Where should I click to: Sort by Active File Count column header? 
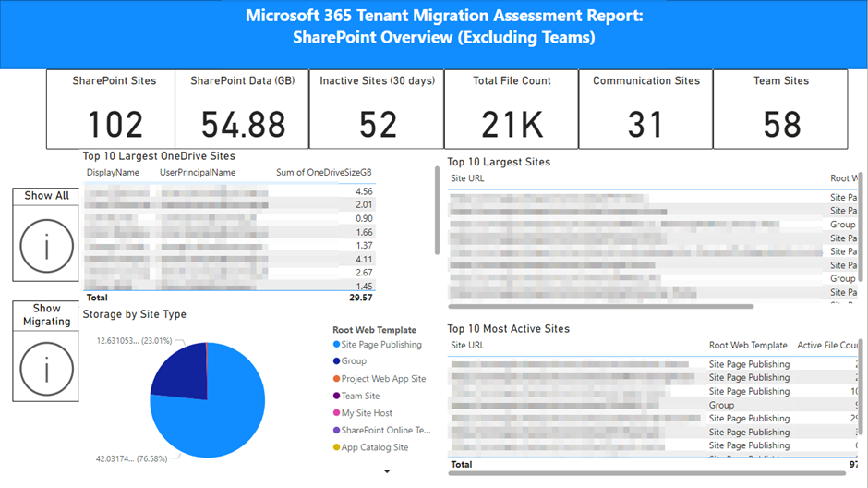click(827, 346)
